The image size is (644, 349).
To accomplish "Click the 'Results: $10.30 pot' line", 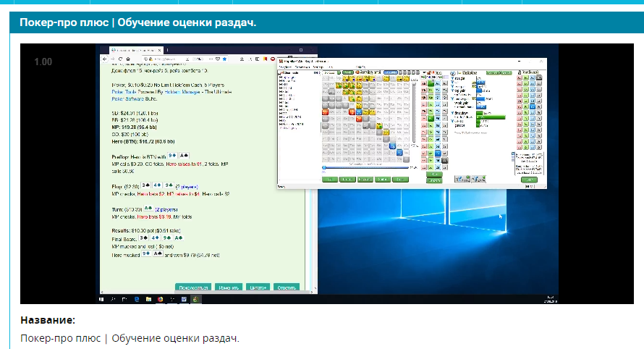I will pyautogui.click(x=145, y=230).
